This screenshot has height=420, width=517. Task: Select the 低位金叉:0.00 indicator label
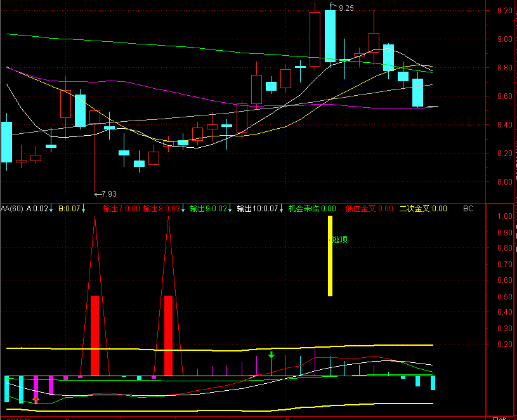tap(369, 208)
